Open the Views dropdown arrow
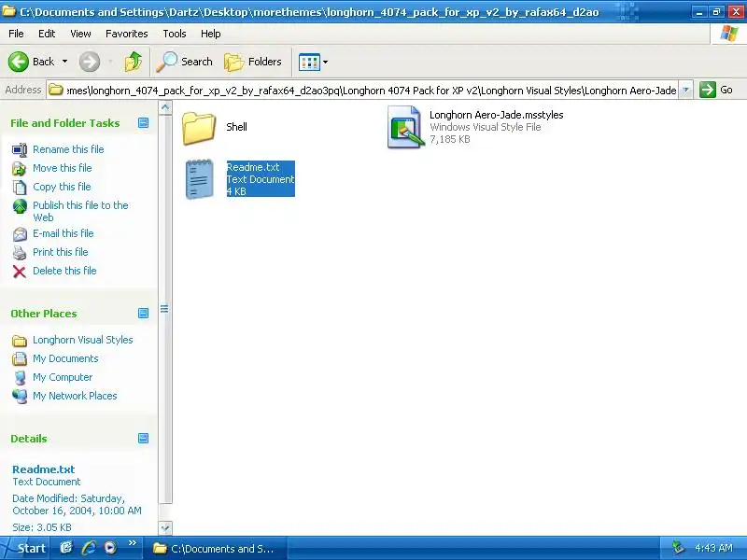 pos(325,62)
